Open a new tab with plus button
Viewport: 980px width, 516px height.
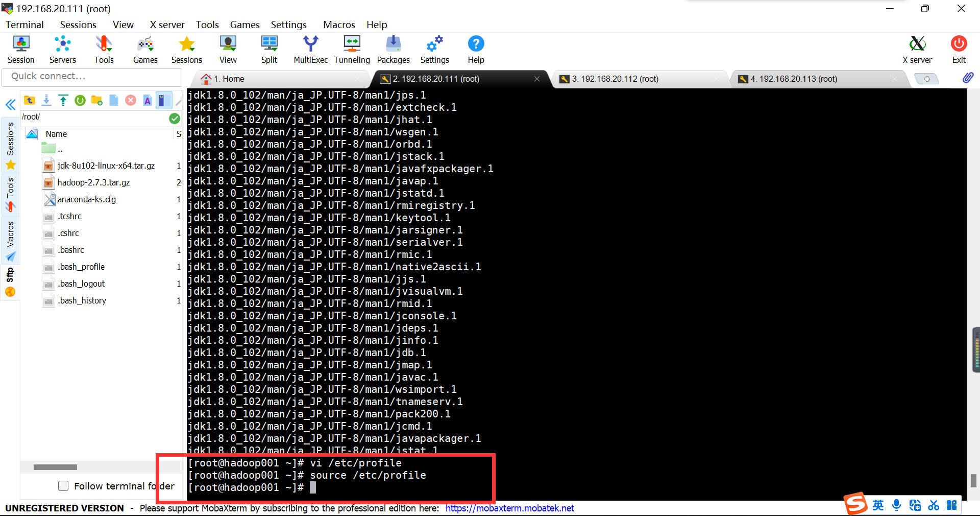click(927, 79)
